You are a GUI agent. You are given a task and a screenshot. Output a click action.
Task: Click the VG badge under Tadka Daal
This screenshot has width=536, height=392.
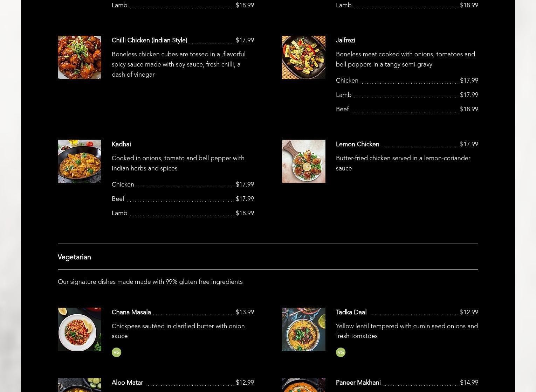[341, 352]
